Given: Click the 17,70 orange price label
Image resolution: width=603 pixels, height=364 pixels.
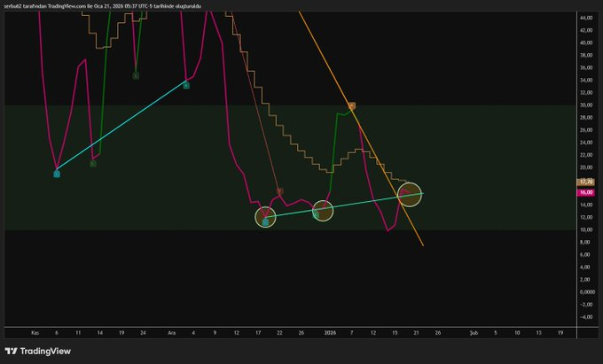Looking at the screenshot, I should click(x=586, y=182).
